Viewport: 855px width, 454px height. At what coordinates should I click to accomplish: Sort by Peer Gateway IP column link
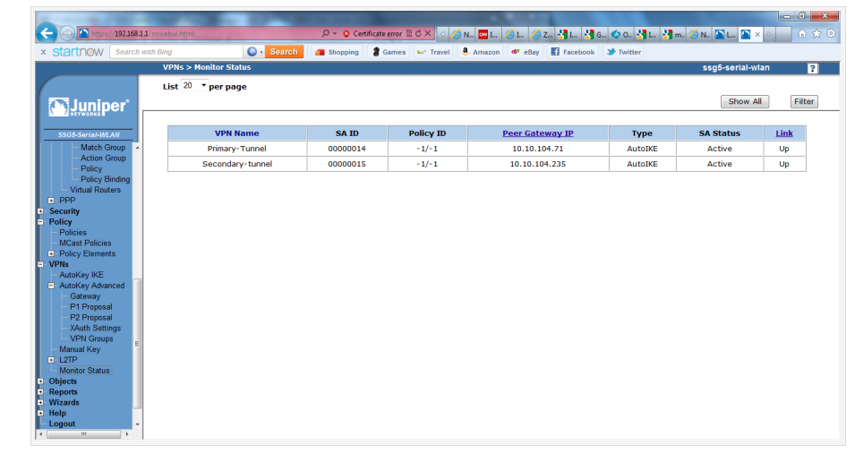[x=537, y=133]
